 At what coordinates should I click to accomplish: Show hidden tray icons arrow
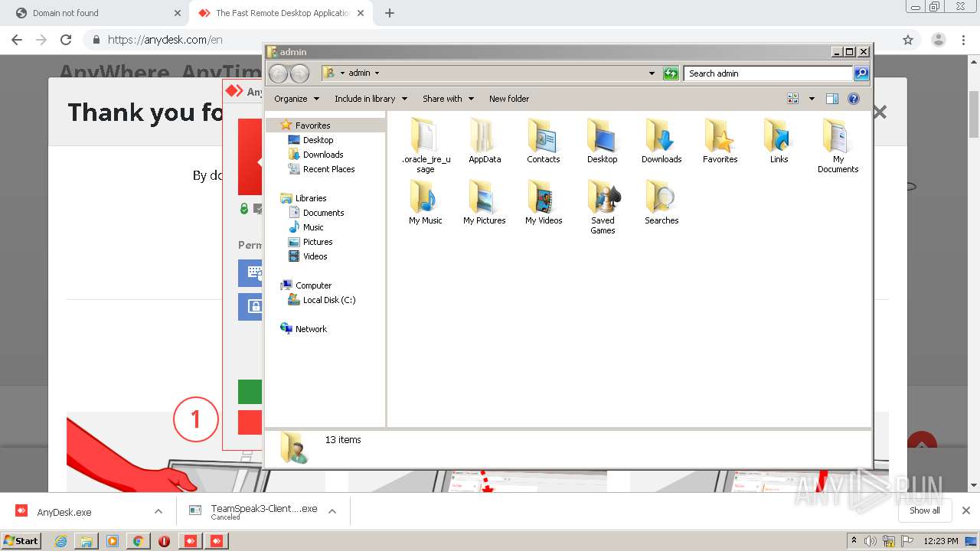[854, 541]
